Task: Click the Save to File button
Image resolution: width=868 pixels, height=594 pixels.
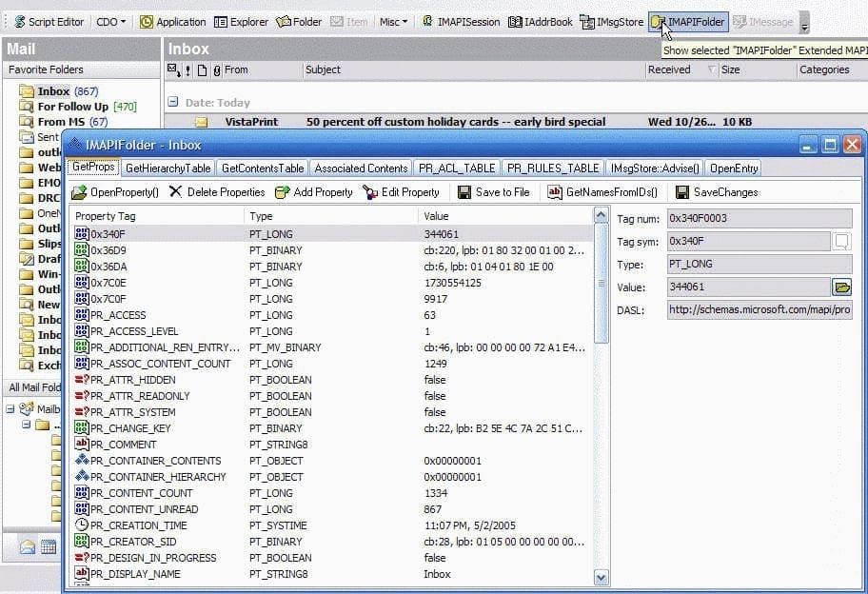Action: click(494, 192)
